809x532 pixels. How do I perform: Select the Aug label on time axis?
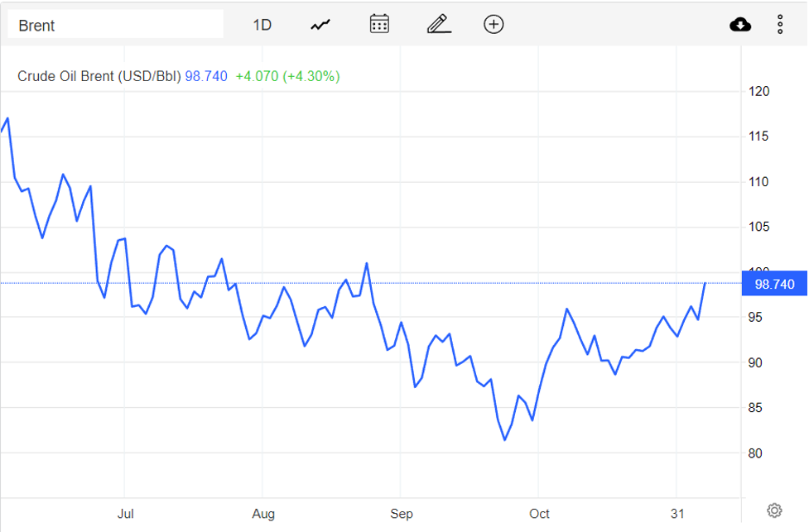pyautogui.click(x=262, y=514)
